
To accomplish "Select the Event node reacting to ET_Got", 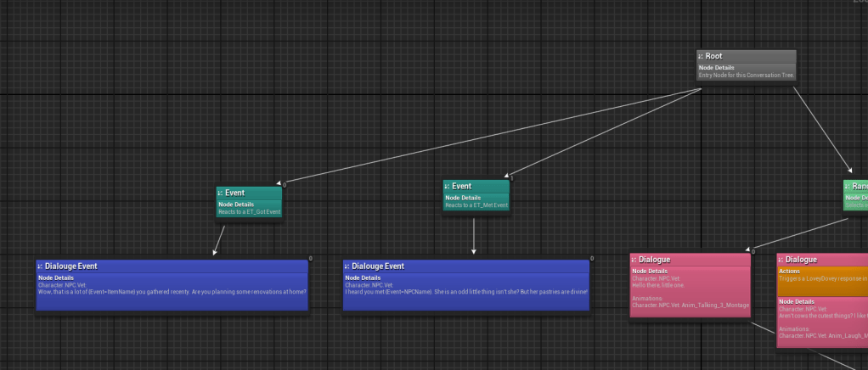I will 235,193.
